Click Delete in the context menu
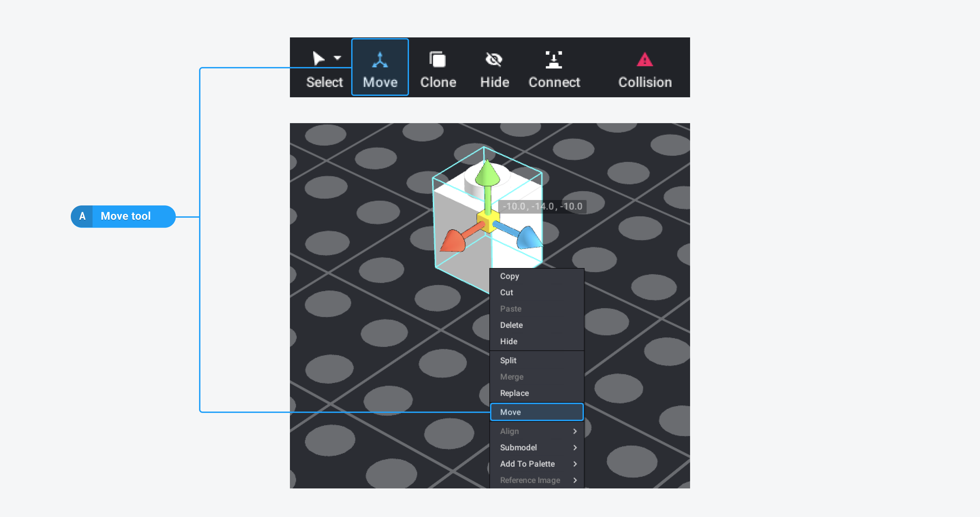The height and width of the screenshot is (517, 980). (x=512, y=324)
